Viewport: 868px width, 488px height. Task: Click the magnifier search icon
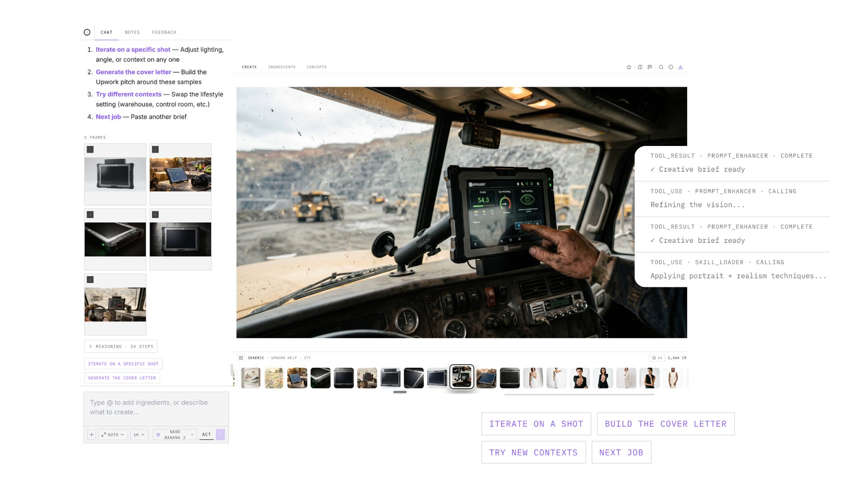661,67
